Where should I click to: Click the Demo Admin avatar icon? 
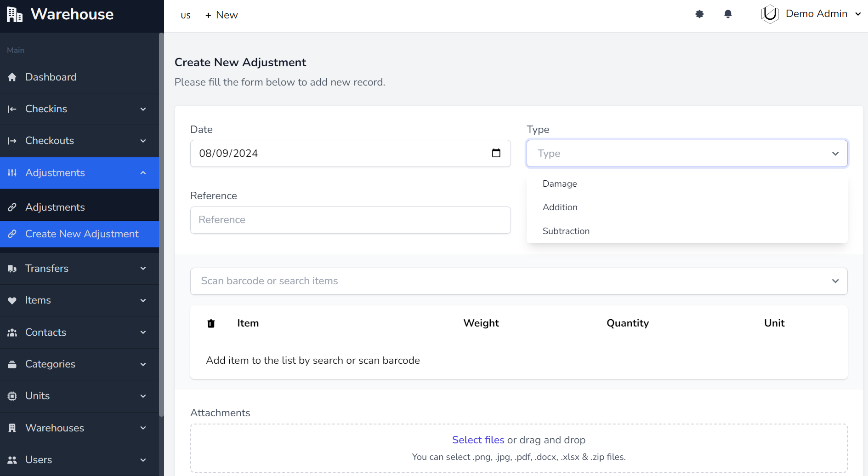tap(770, 14)
